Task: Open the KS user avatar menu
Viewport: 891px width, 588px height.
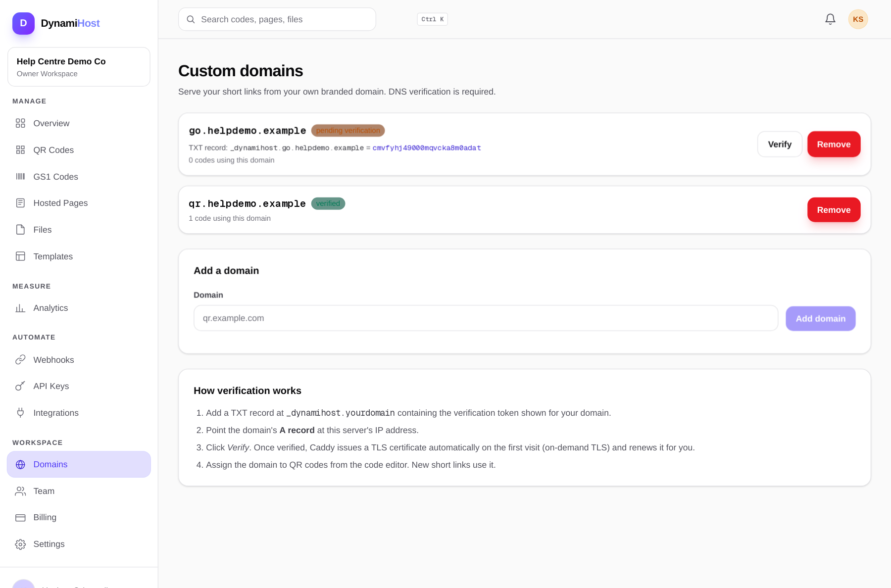Action: 858,19
